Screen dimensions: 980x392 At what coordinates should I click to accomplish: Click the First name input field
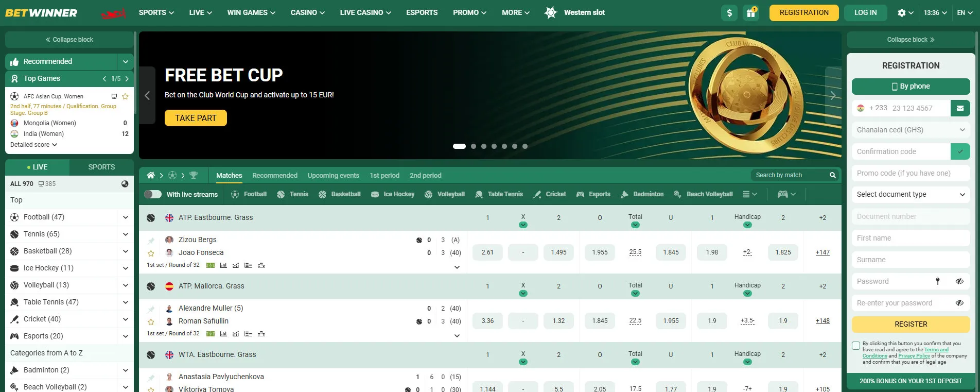pos(911,238)
